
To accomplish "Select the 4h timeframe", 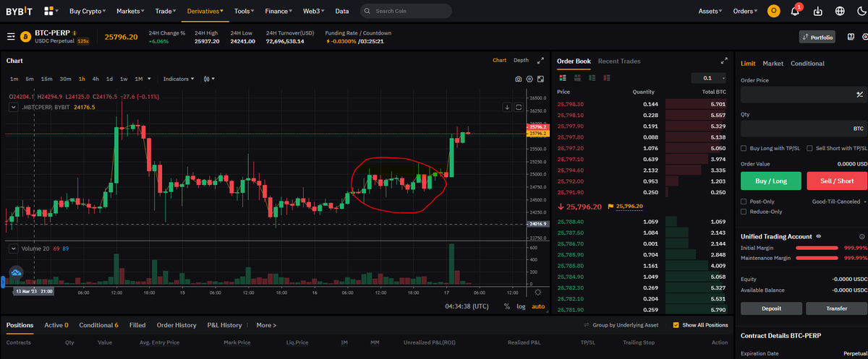I will (95, 79).
